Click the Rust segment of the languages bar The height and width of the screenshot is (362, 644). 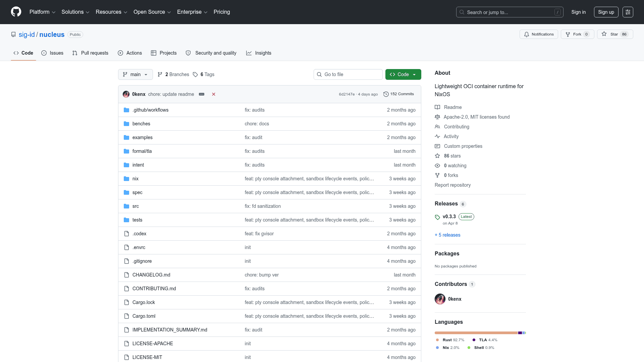476,333
